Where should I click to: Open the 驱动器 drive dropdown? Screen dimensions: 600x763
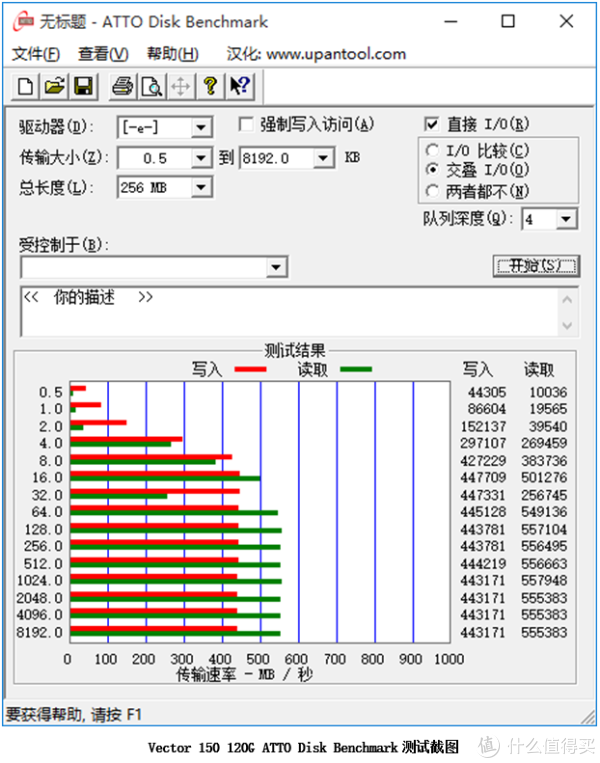point(201,128)
